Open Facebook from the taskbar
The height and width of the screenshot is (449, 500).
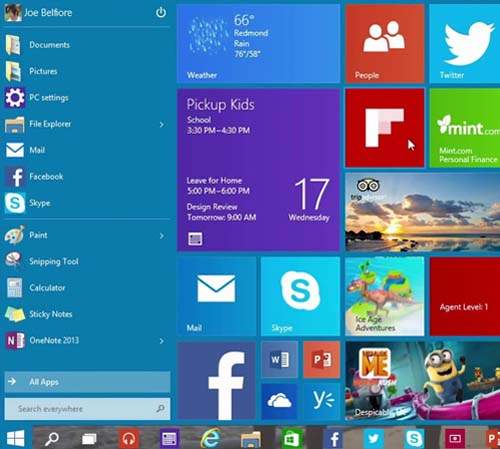tap(334, 439)
